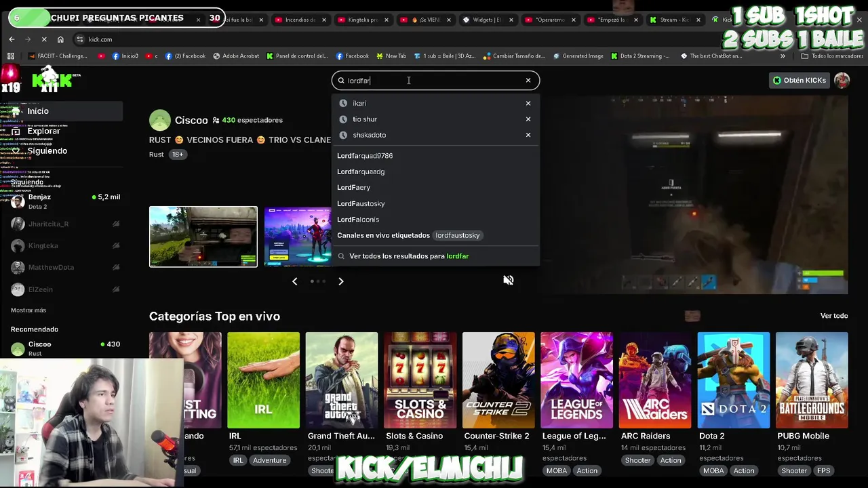Select recent search 'tio shur'
The width and height of the screenshot is (868, 488).
tap(365, 119)
